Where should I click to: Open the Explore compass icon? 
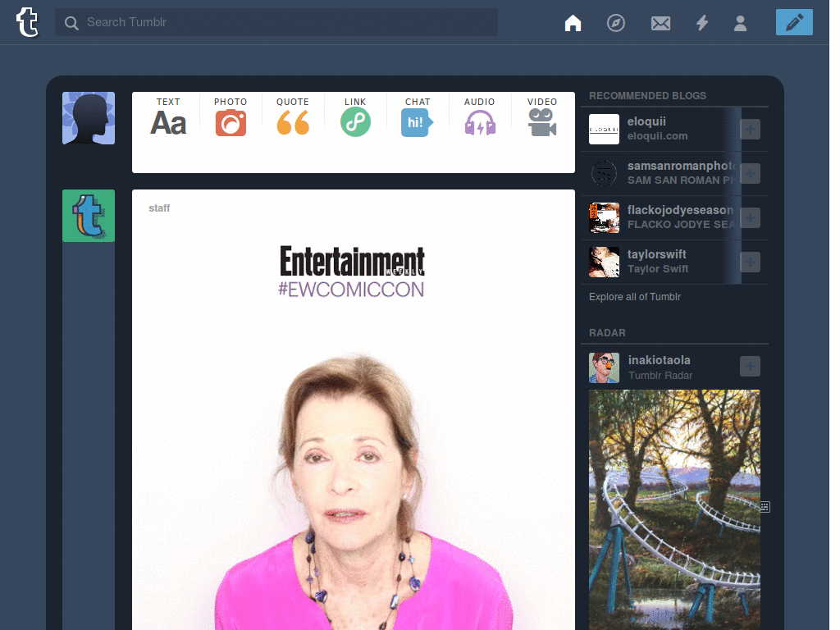pos(615,22)
